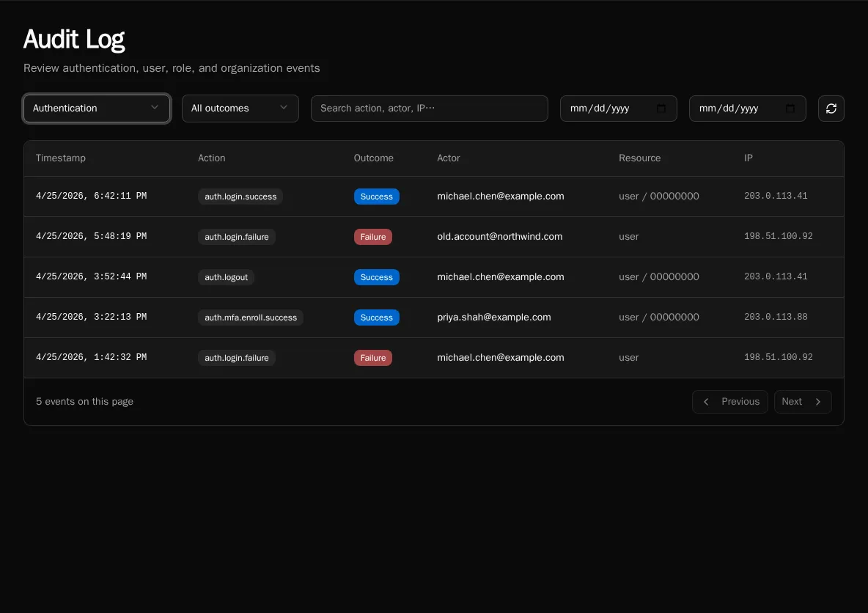This screenshot has height=613, width=868.
Task: Click the chevron on the All outcomes filter
Action: pyautogui.click(x=284, y=108)
